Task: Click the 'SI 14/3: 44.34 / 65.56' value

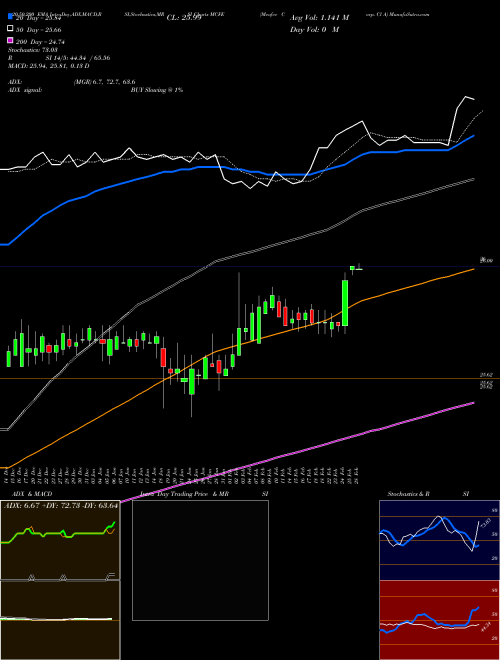Action: (78, 58)
